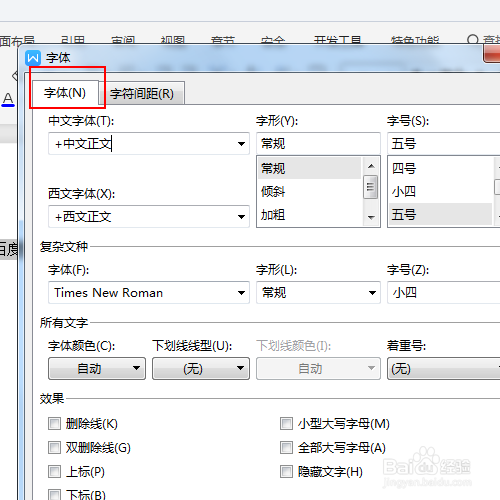Viewport: 500px width, 500px height.
Task: Select 加粗 in the font style list
Action: (310, 215)
